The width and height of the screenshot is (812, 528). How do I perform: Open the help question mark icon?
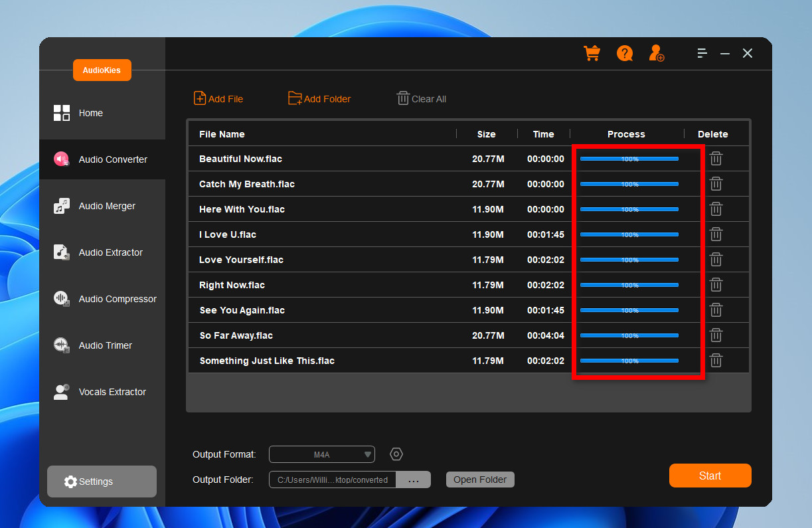click(625, 53)
